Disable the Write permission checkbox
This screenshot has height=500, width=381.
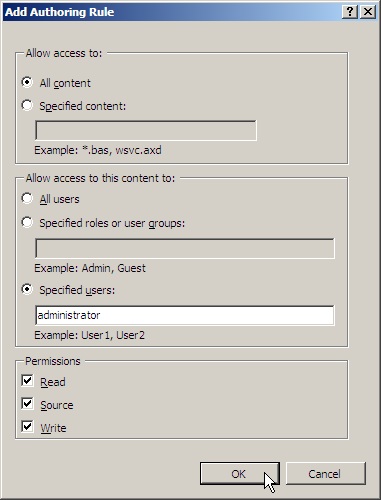27,427
